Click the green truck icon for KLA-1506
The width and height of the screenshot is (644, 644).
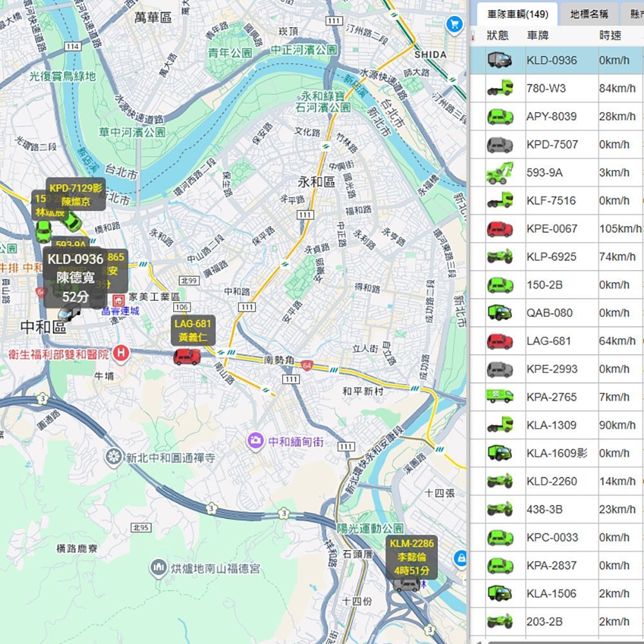coord(500,594)
